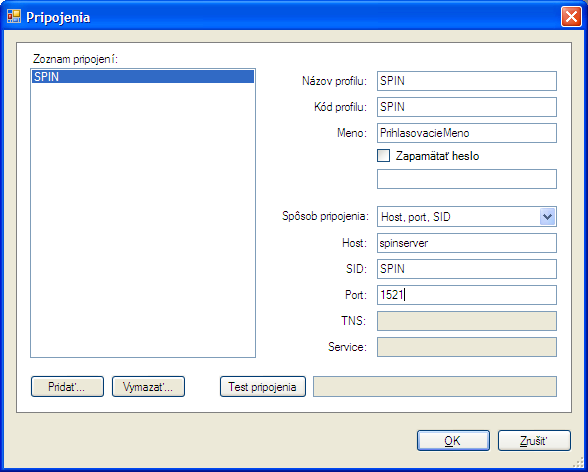
Task: Click the Spôsob pripojenia label
Action: (x=325, y=216)
